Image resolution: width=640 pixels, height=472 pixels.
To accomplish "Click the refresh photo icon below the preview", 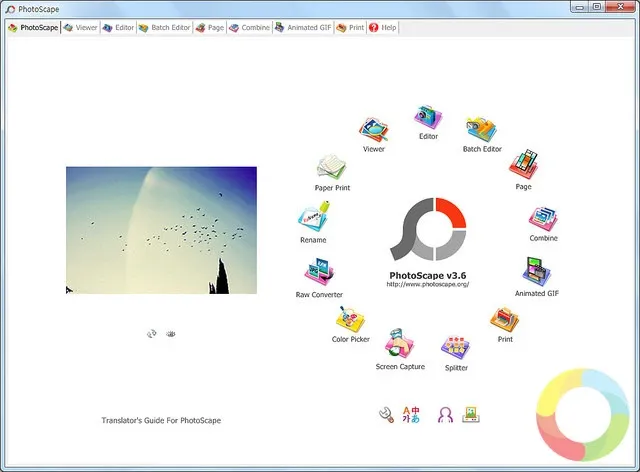I will 151,334.
